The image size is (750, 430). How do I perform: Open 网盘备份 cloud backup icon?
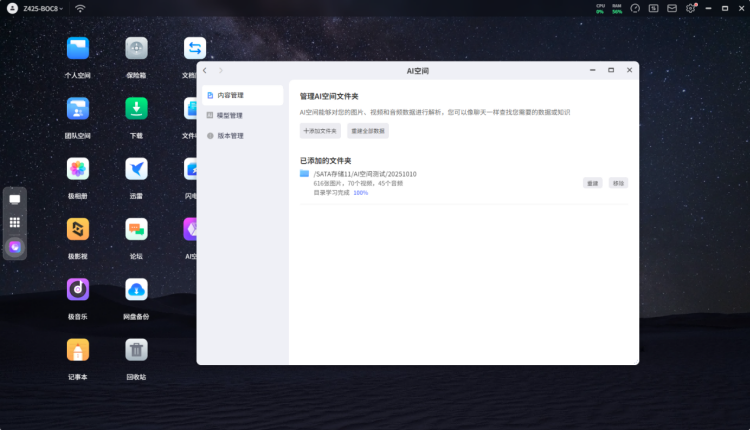click(136, 289)
